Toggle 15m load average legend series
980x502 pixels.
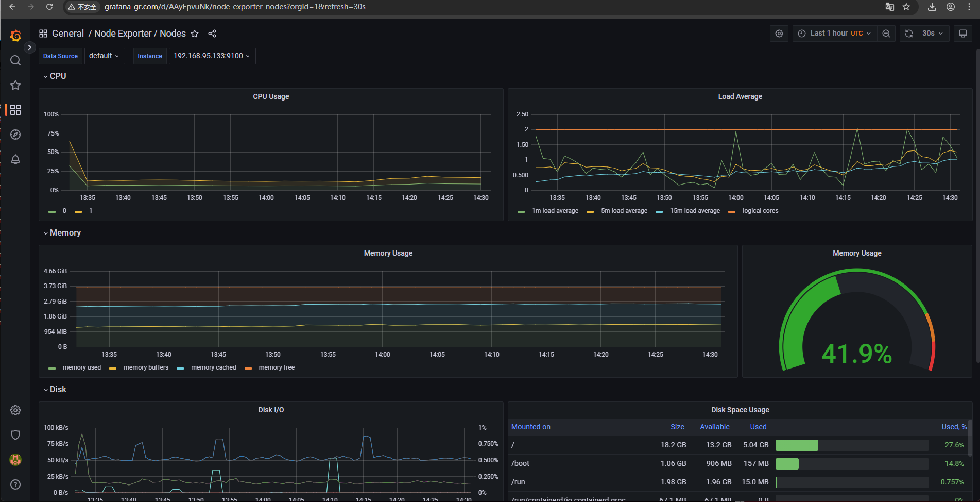point(695,211)
